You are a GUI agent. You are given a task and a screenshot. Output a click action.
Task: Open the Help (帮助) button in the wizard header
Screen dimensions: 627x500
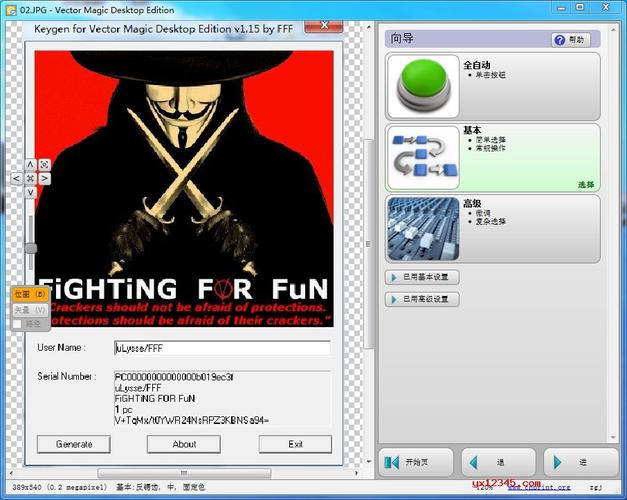[573, 40]
